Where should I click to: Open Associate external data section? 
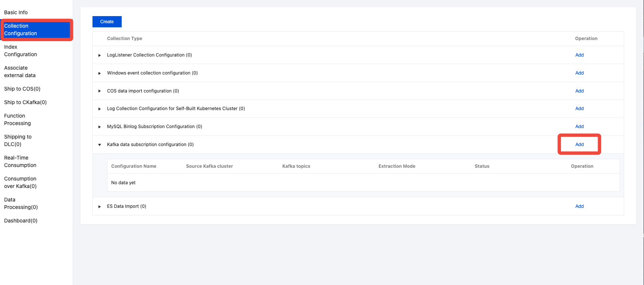[20, 72]
